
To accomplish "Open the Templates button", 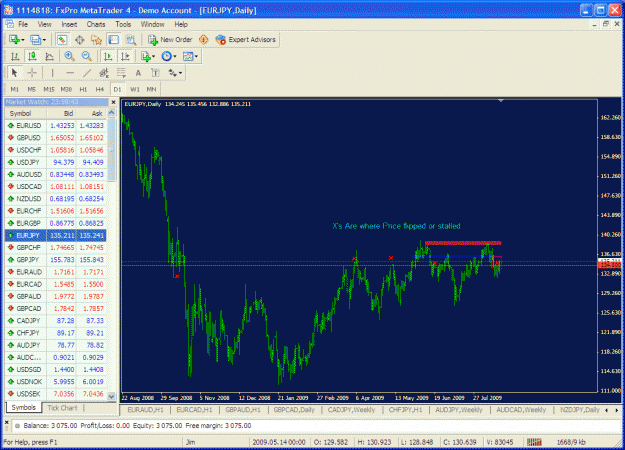I will point(188,56).
